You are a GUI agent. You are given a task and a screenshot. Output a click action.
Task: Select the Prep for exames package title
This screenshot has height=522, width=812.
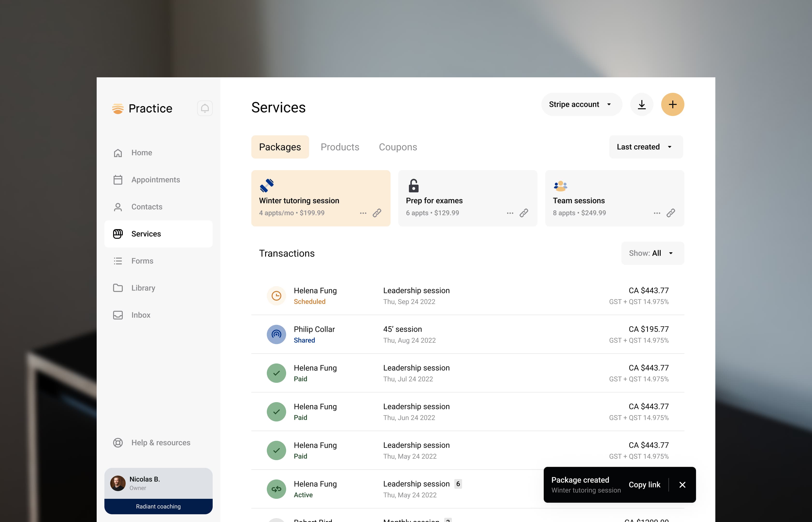[434, 201]
